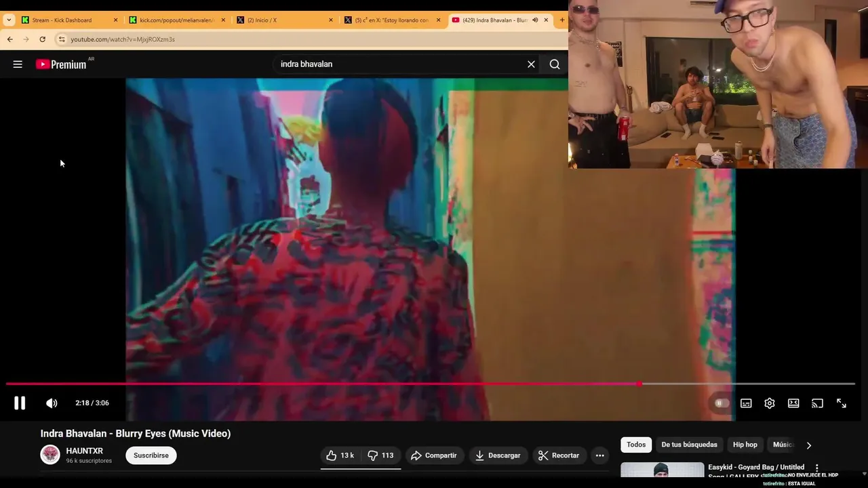Close the Indra Bhavalan YouTube tab

pos(546,20)
